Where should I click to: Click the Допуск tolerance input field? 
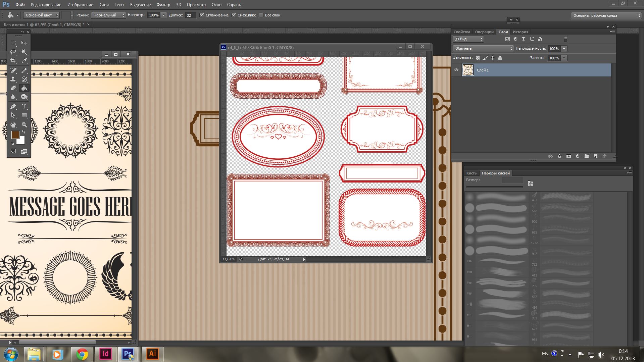coord(190,15)
